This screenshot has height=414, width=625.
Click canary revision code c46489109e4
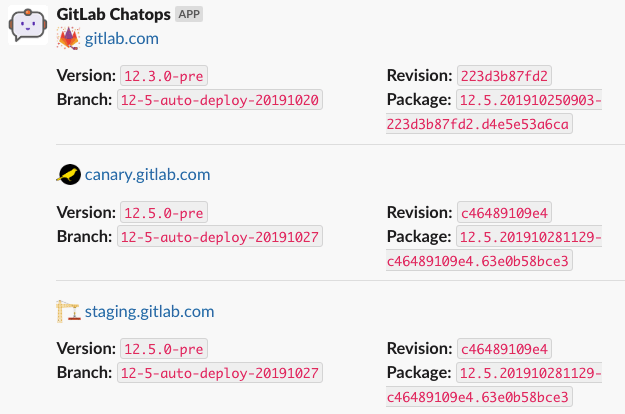pyautogui.click(x=504, y=213)
